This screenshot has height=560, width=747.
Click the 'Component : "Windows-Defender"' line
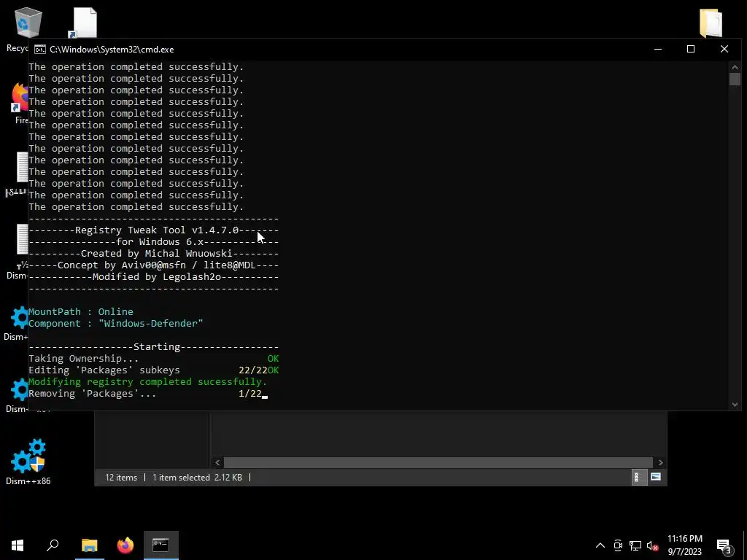click(116, 323)
